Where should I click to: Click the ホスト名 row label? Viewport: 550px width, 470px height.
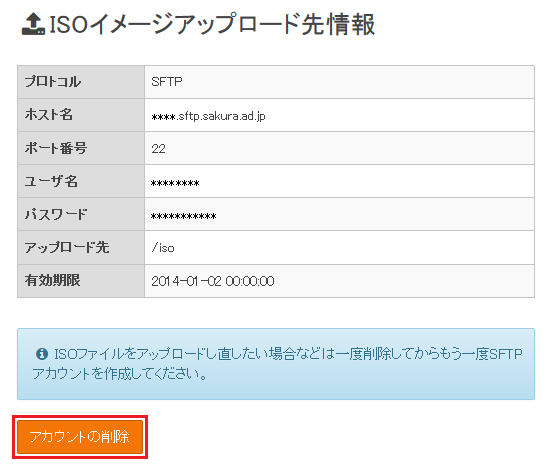click(49, 115)
